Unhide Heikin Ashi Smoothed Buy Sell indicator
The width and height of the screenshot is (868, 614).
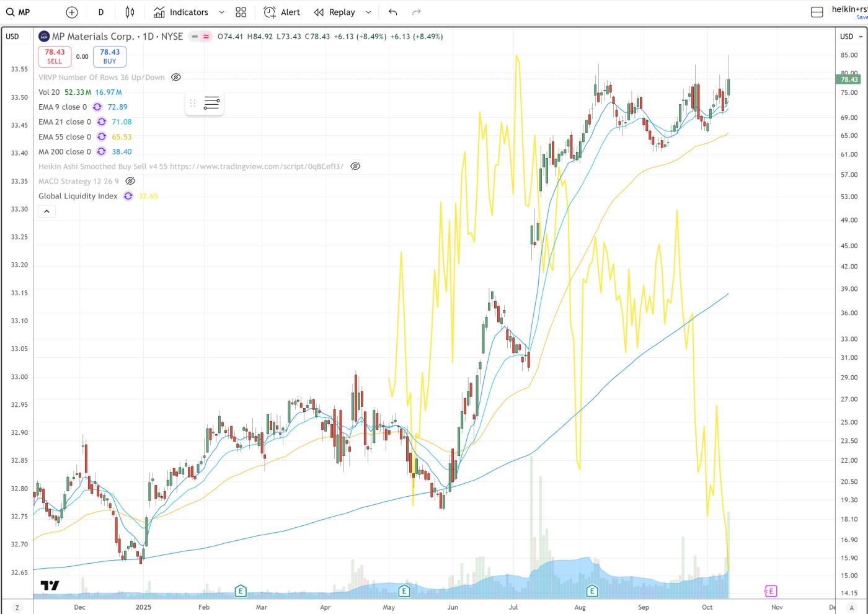pos(355,166)
